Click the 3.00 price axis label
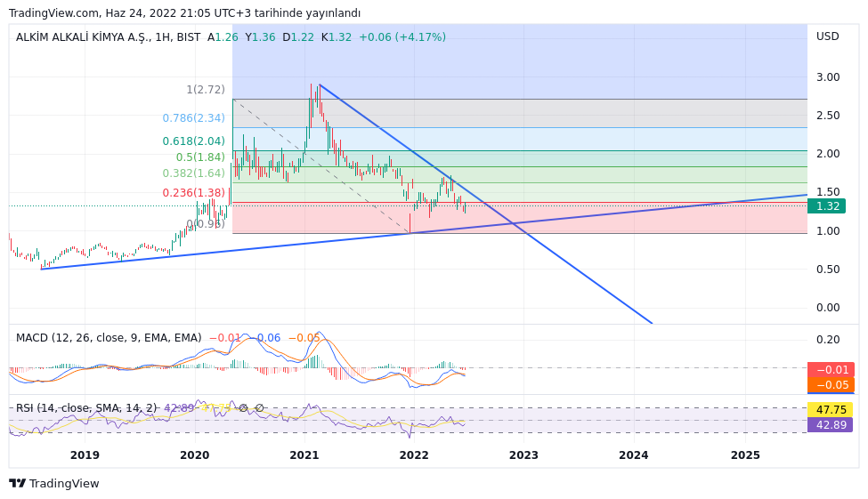This screenshot has width=868, height=499. [828, 77]
